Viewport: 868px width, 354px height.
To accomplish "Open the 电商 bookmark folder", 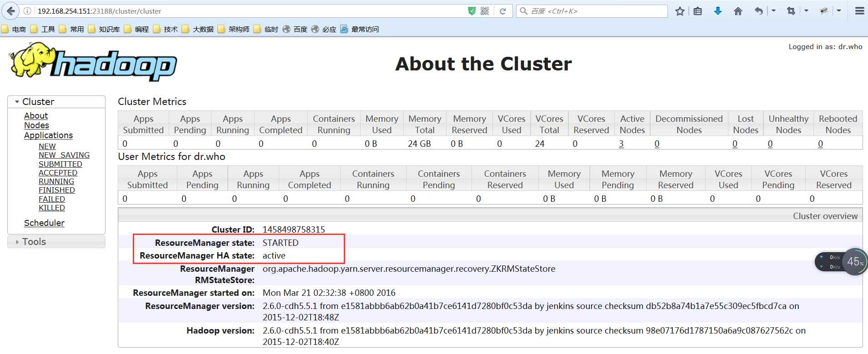I will tap(14, 29).
